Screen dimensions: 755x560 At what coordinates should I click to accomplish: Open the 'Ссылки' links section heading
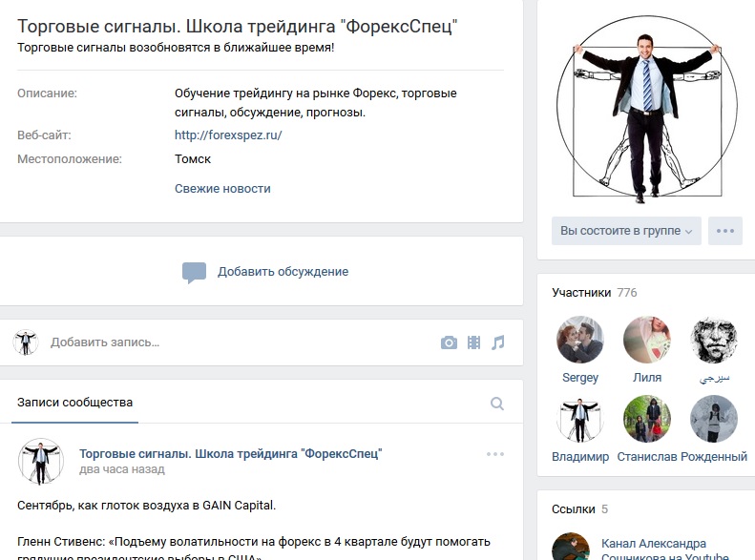click(574, 509)
